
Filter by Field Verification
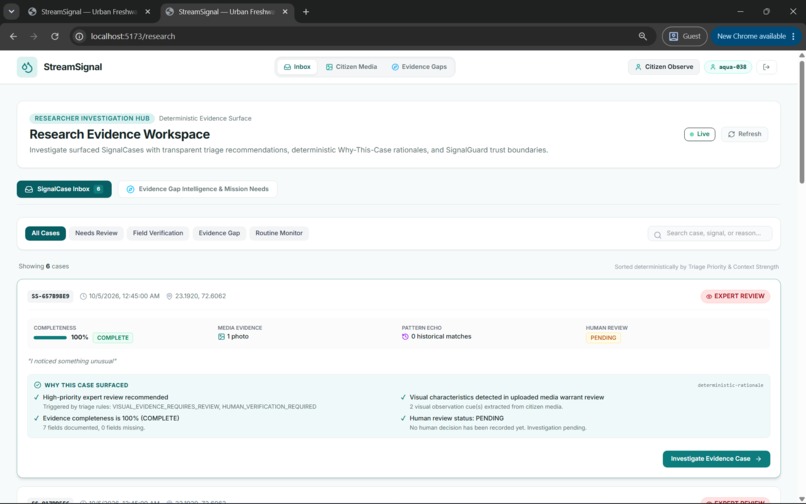click(158, 233)
